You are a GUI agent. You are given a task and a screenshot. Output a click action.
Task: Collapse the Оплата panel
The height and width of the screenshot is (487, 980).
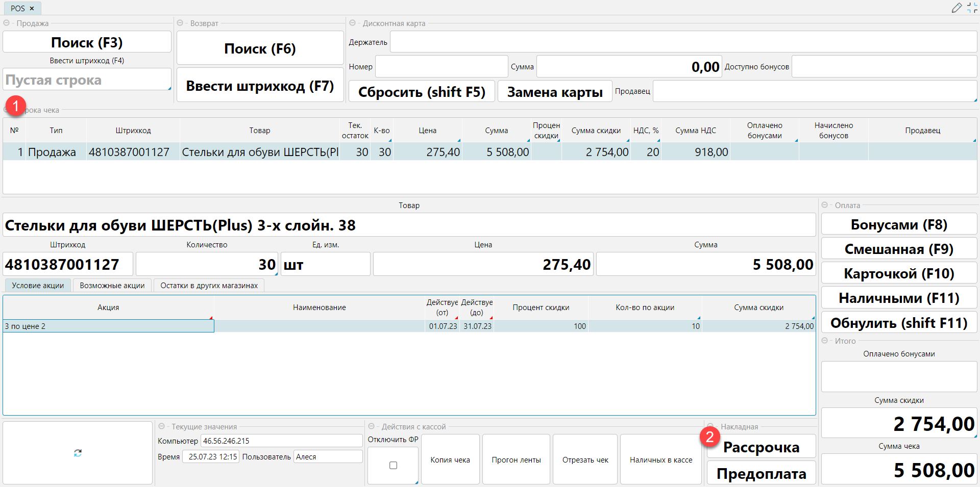(x=825, y=205)
